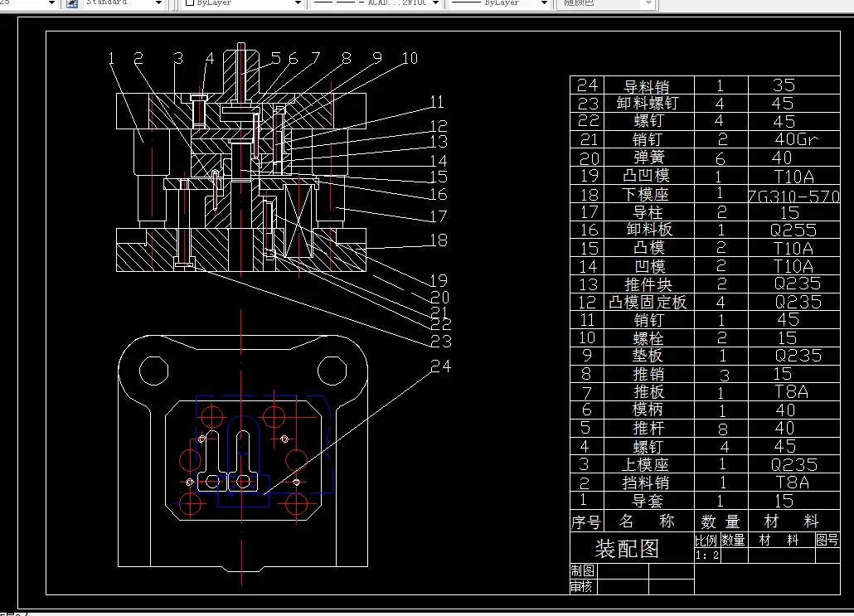The width and height of the screenshot is (854, 616).
Task: Select part name 凸模 in row 15
Action: pyautogui.click(x=649, y=248)
